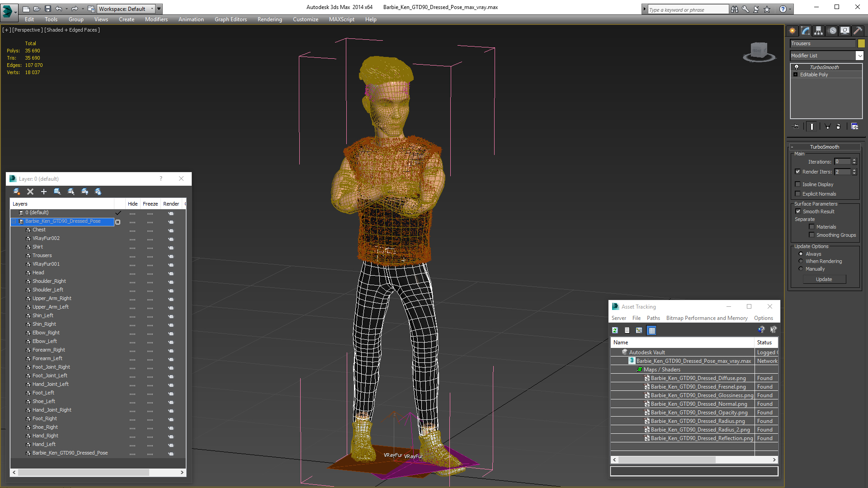Expand the Editable Poly stack entry
Screen dimensions: 868x488
pos(795,75)
